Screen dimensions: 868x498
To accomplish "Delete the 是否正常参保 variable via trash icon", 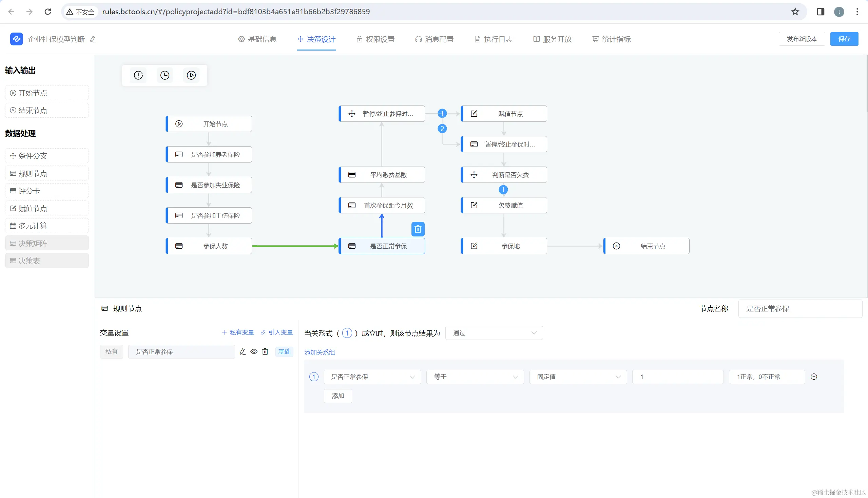I will click(265, 351).
